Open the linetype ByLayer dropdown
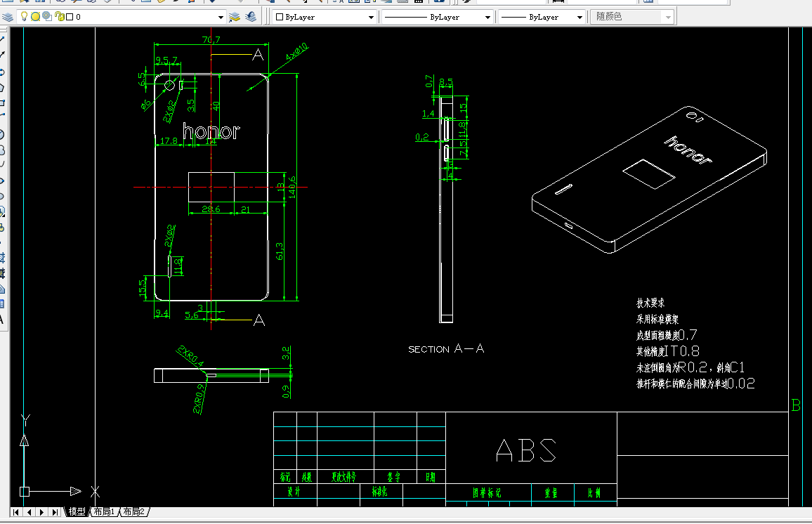 coord(487,17)
